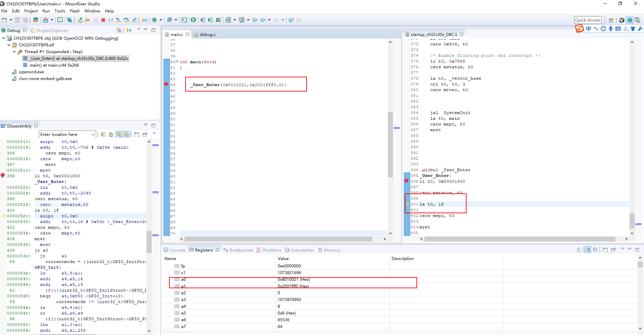Screen dimensions: 644x335
Task: Click the New file toolbar icon
Action: (x=4, y=20)
